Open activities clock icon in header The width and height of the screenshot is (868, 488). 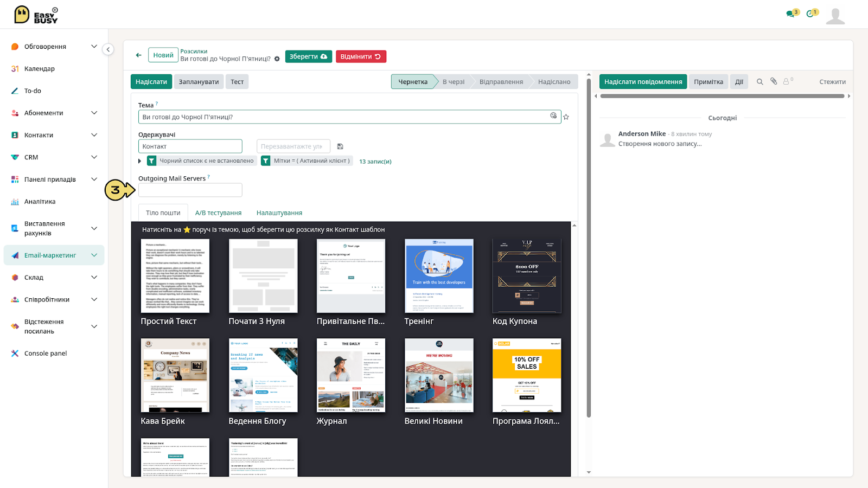[x=810, y=14]
